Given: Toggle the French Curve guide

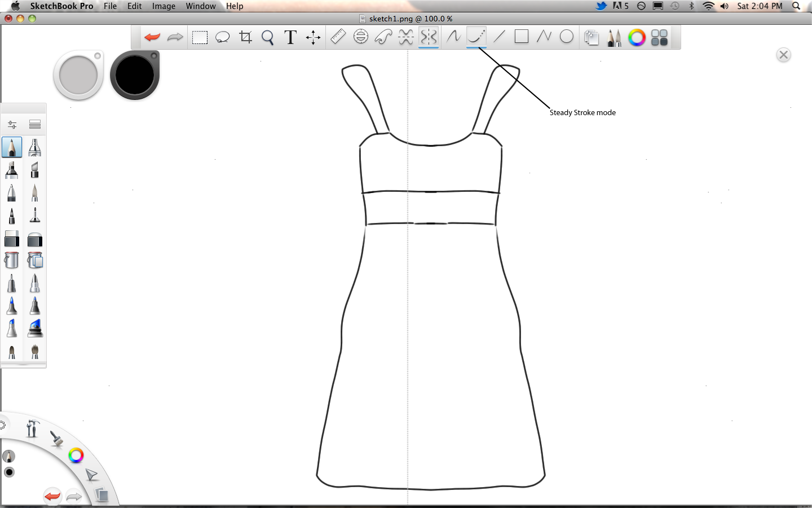Looking at the screenshot, I should (383, 37).
